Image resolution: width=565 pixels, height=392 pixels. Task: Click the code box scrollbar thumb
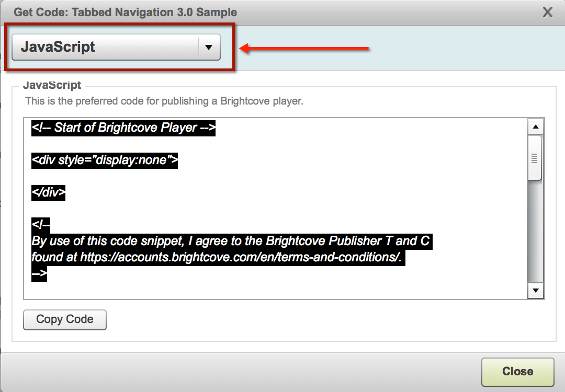pyautogui.click(x=534, y=158)
